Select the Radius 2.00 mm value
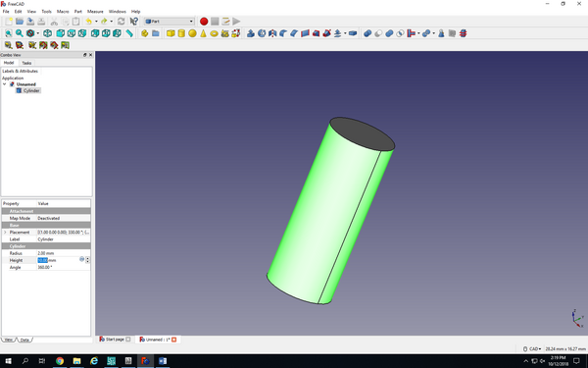588x368 pixels. (46, 253)
